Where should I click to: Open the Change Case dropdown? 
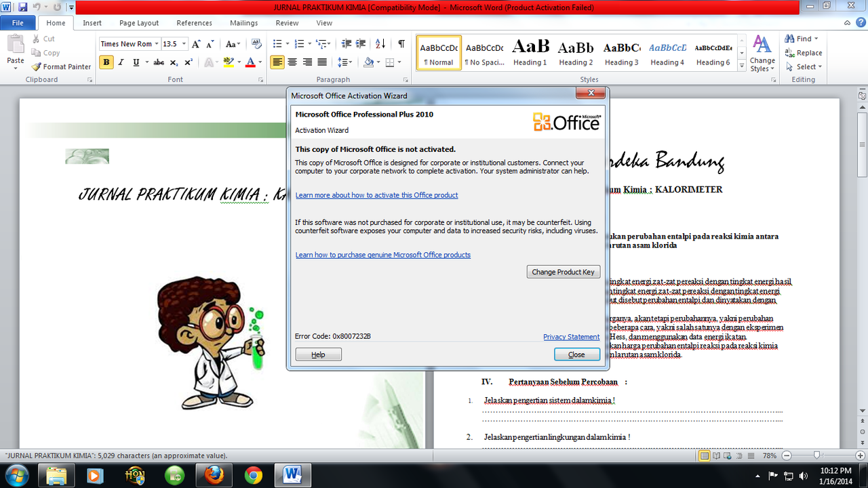[232, 44]
